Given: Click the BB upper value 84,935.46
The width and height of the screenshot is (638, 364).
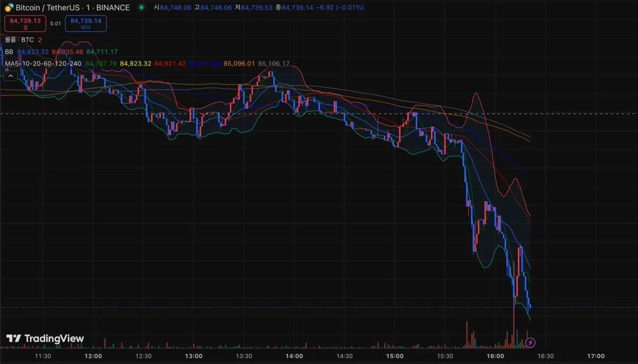Looking at the screenshot, I should click(x=67, y=52).
